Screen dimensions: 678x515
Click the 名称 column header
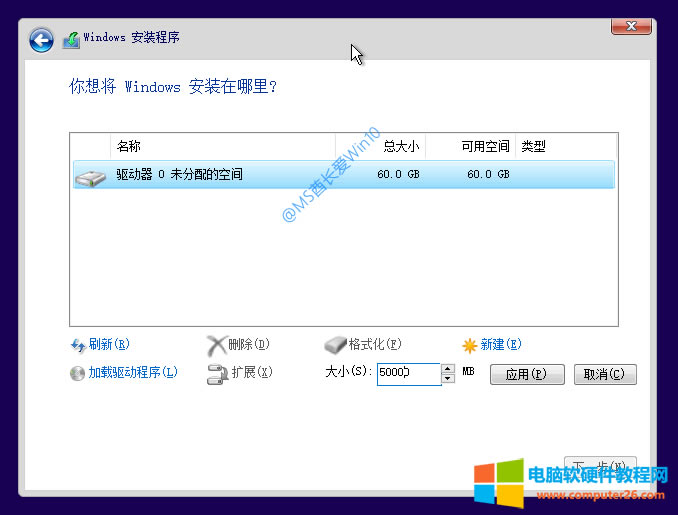click(x=223, y=146)
